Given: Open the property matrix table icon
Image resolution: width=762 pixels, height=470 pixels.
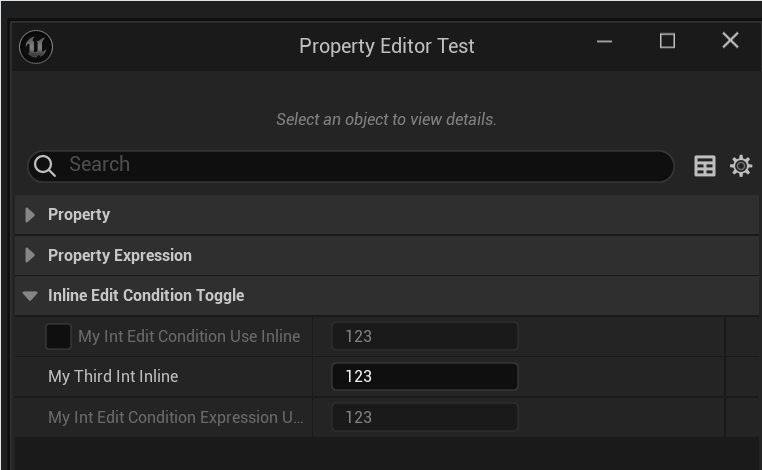Looking at the screenshot, I should tap(705, 166).
